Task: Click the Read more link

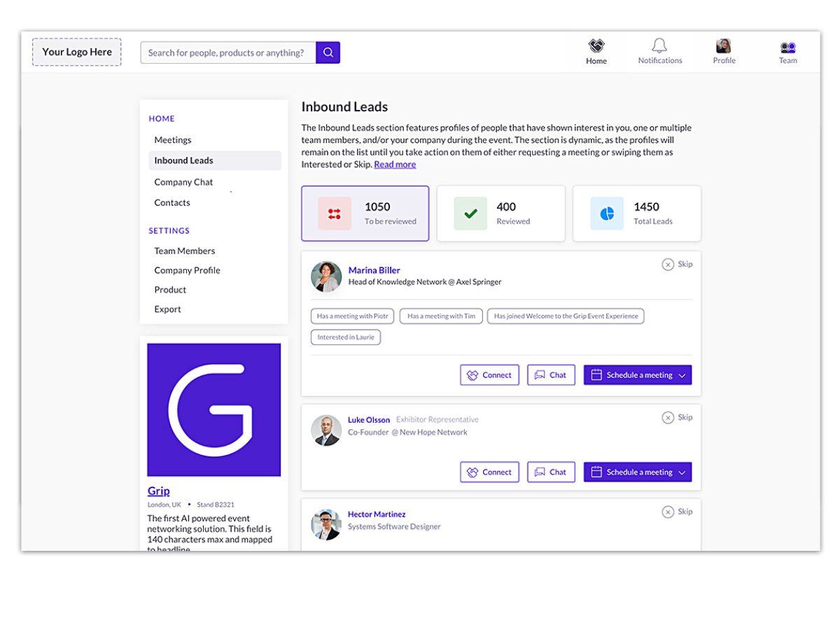Action: [395, 164]
